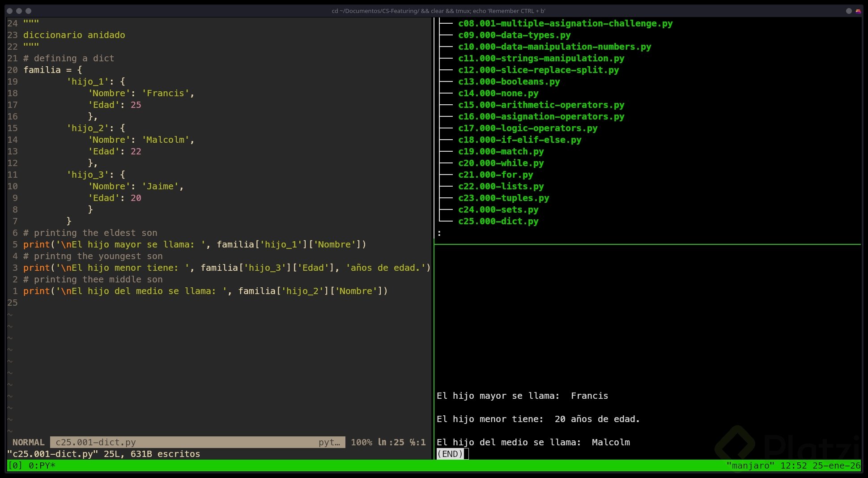
Task: Click the "manjaro" hostname in tmux bar
Action: (x=750, y=465)
